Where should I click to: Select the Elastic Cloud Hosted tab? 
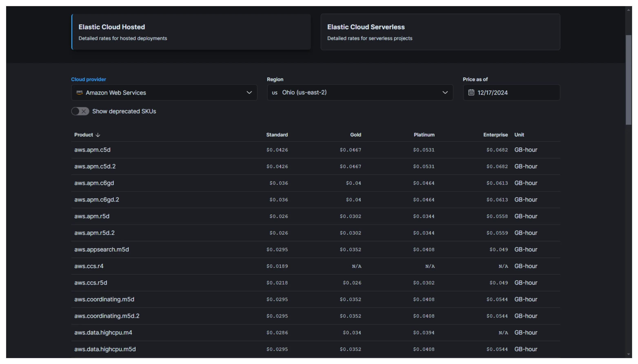tap(191, 32)
